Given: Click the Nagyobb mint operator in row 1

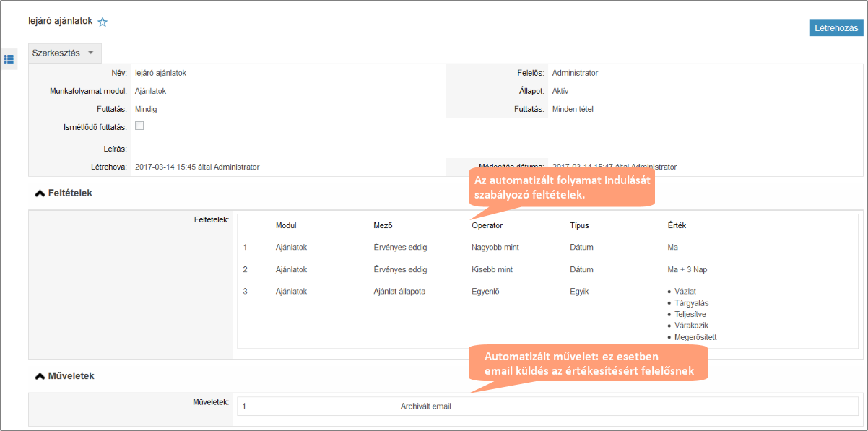Looking at the screenshot, I should pos(495,247).
